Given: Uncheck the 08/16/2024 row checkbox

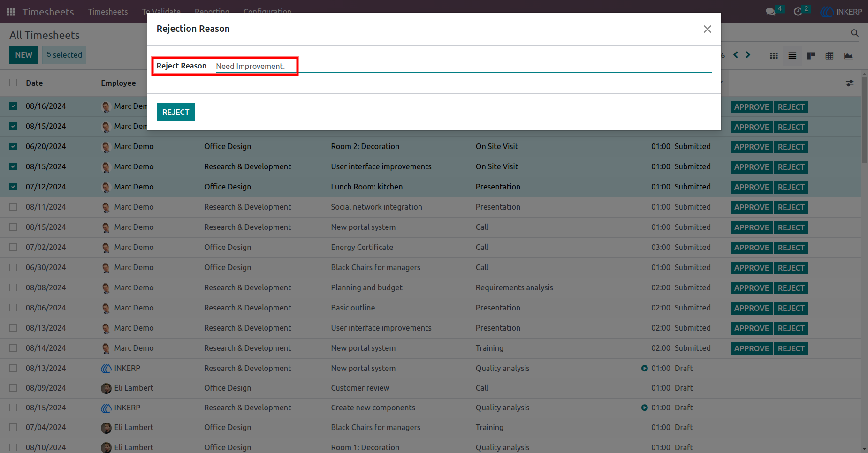Looking at the screenshot, I should (13, 106).
